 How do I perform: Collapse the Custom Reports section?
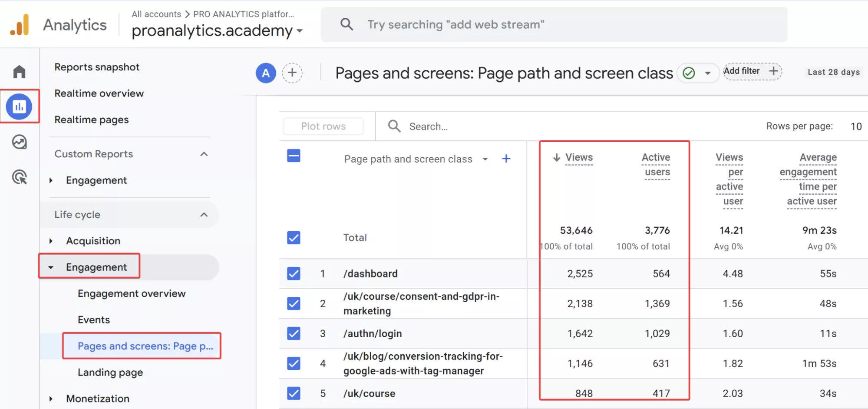pos(204,154)
